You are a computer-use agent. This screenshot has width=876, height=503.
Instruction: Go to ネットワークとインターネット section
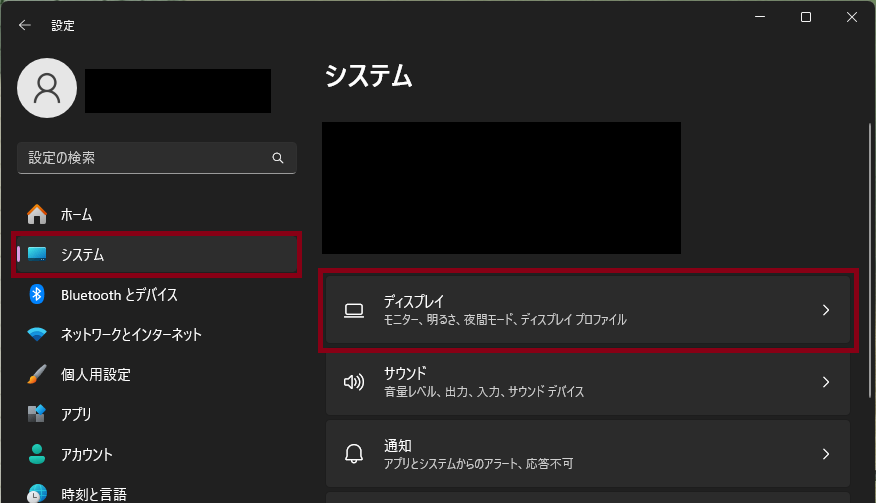tap(131, 334)
